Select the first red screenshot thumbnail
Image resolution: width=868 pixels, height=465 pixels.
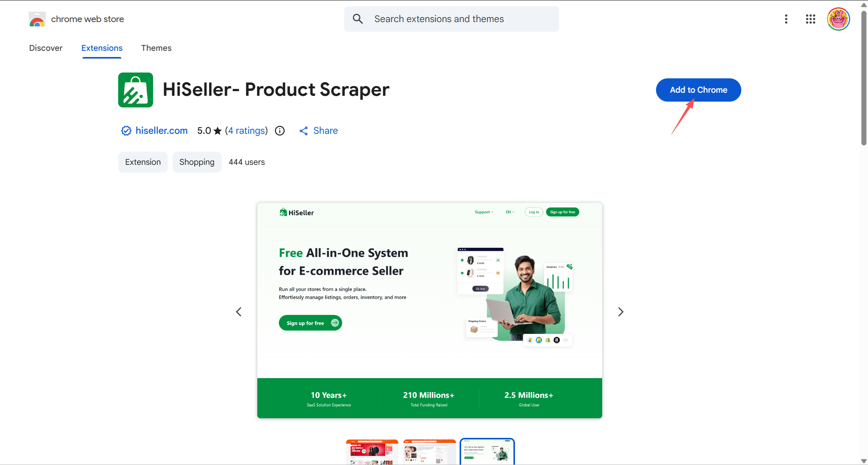tap(372, 452)
